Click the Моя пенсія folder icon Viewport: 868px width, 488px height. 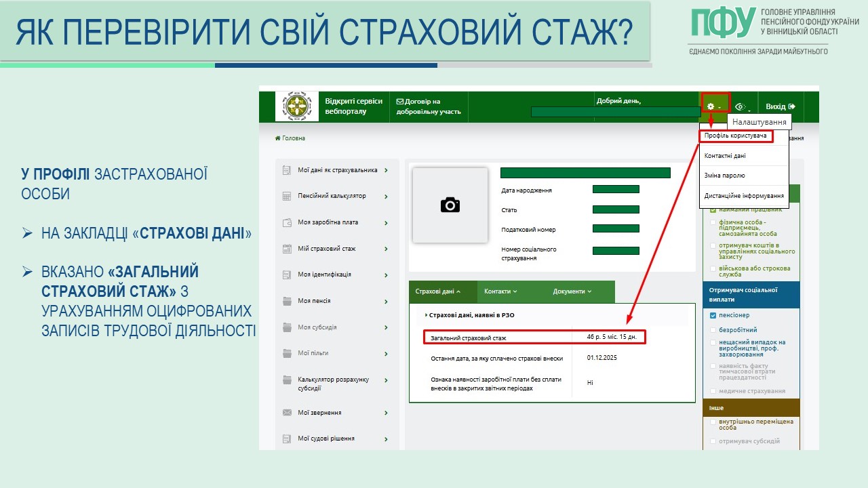pyautogui.click(x=286, y=301)
